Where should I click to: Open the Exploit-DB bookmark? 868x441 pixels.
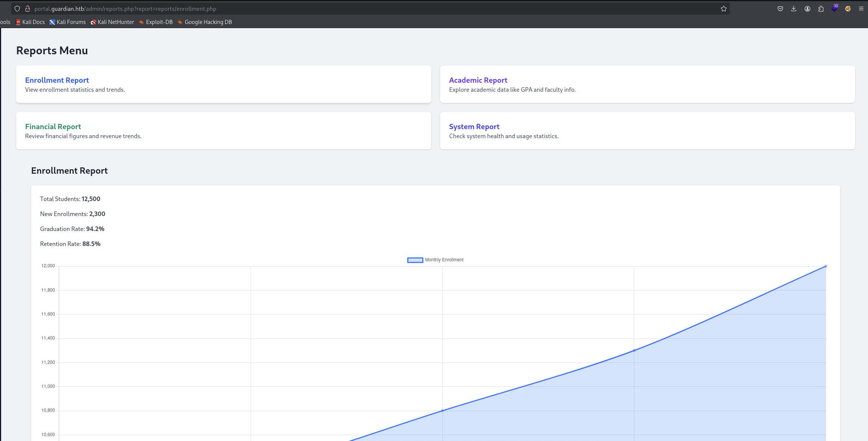point(155,22)
